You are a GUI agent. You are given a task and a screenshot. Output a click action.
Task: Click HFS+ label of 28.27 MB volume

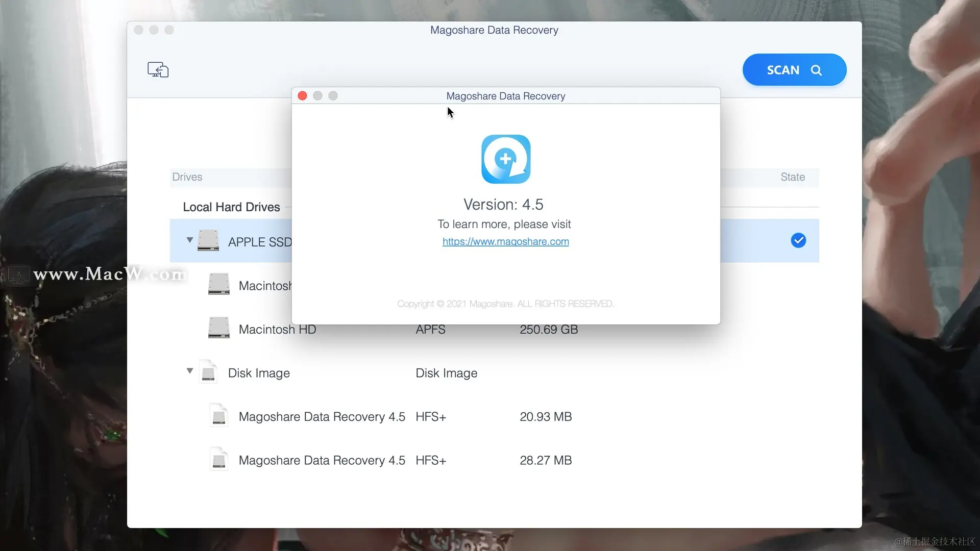(431, 460)
